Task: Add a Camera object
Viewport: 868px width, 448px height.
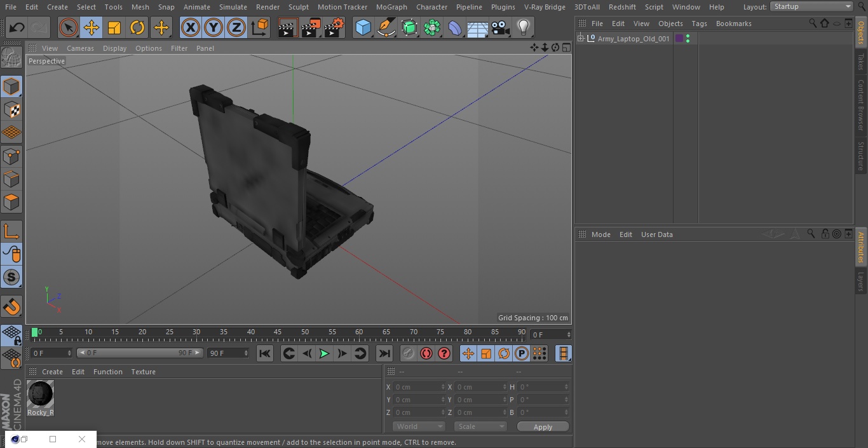Action: [x=501, y=27]
